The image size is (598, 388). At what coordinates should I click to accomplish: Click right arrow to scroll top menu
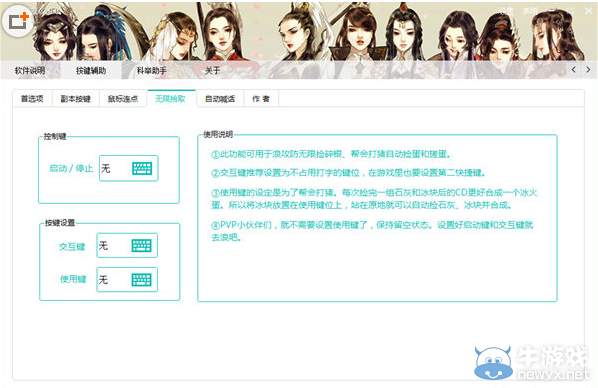coord(588,69)
